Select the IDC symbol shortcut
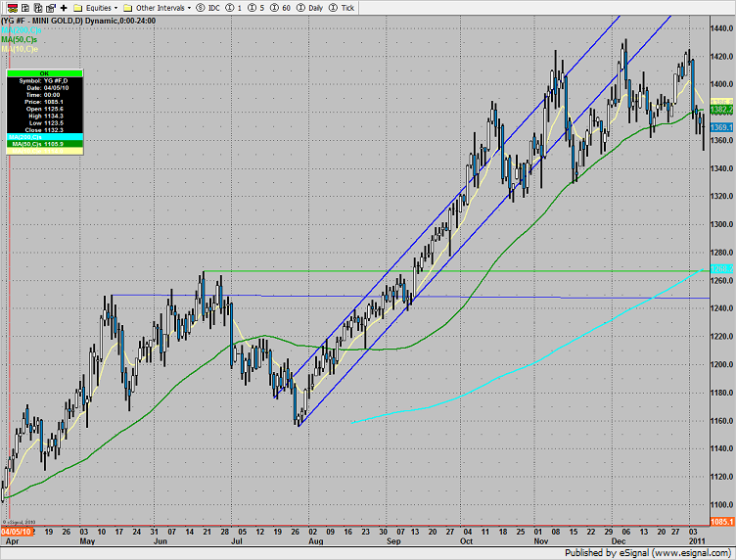736x560 pixels. [x=211, y=7]
